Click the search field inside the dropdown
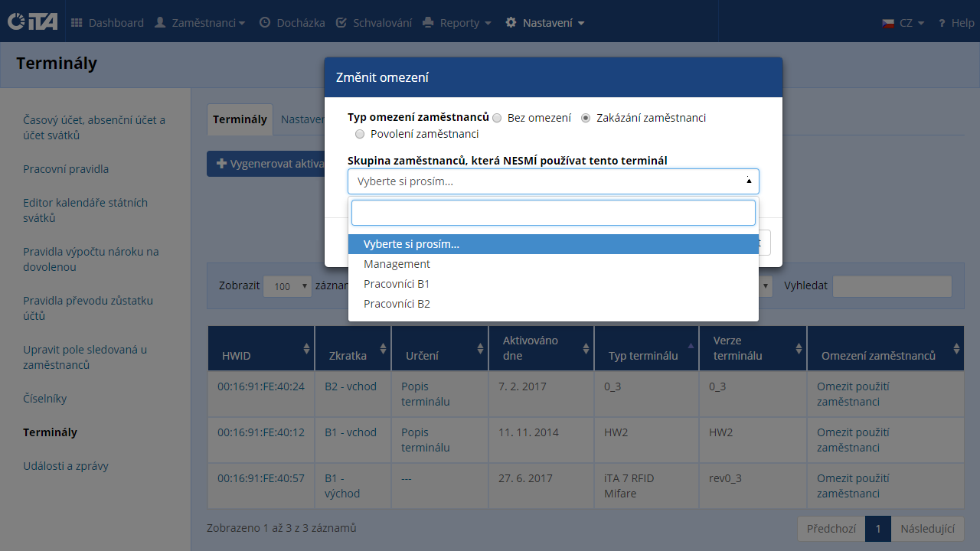 click(x=553, y=213)
